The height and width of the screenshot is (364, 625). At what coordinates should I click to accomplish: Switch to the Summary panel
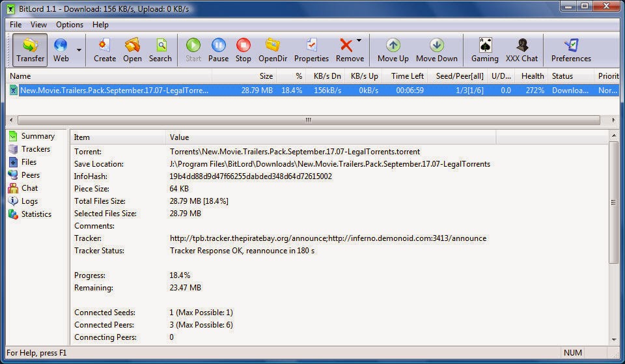click(31, 136)
